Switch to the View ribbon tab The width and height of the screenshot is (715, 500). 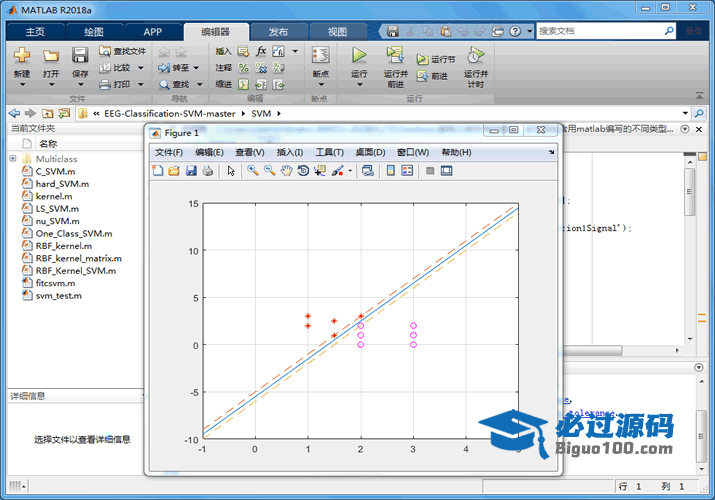[337, 31]
